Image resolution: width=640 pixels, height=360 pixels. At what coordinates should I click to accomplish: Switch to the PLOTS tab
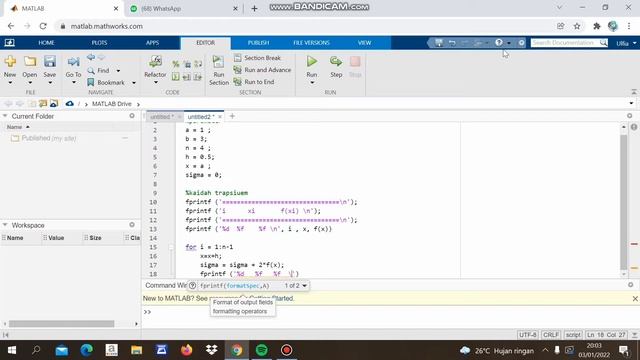click(99, 42)
